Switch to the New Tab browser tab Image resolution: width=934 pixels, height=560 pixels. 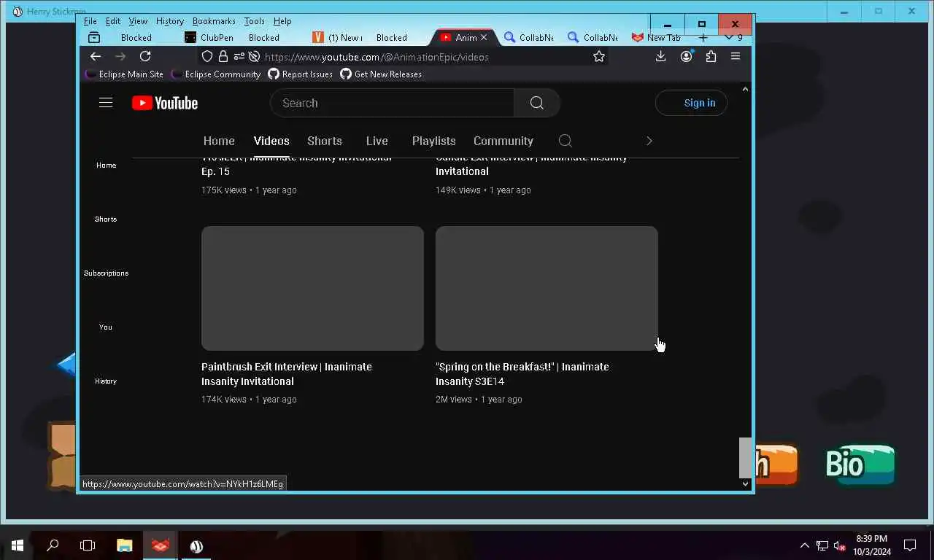click(656, 37)
